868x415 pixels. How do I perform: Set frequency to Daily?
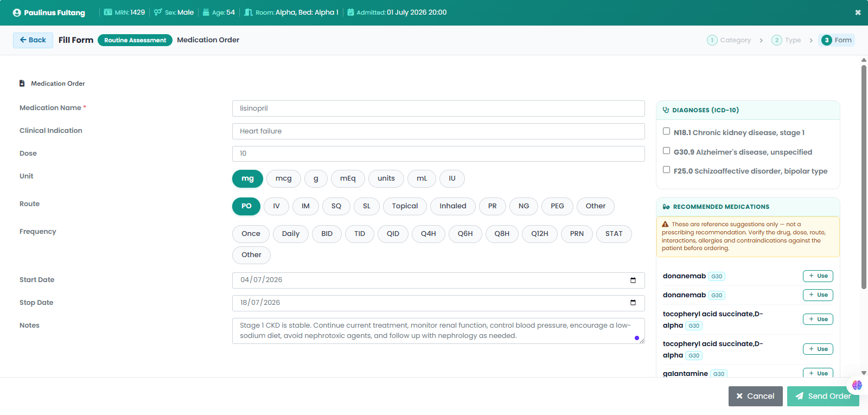point(291,234)
